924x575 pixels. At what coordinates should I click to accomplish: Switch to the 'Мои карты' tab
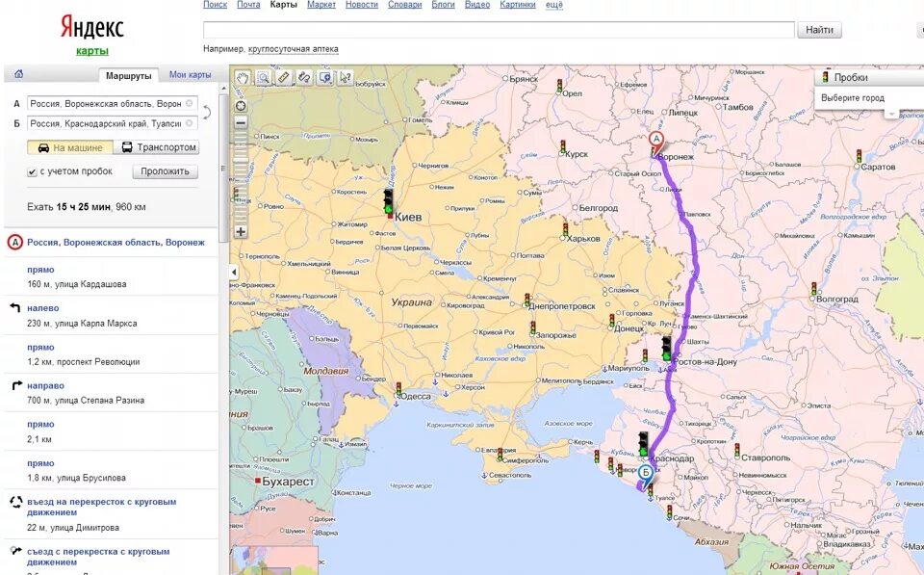(x=190, y=75)
